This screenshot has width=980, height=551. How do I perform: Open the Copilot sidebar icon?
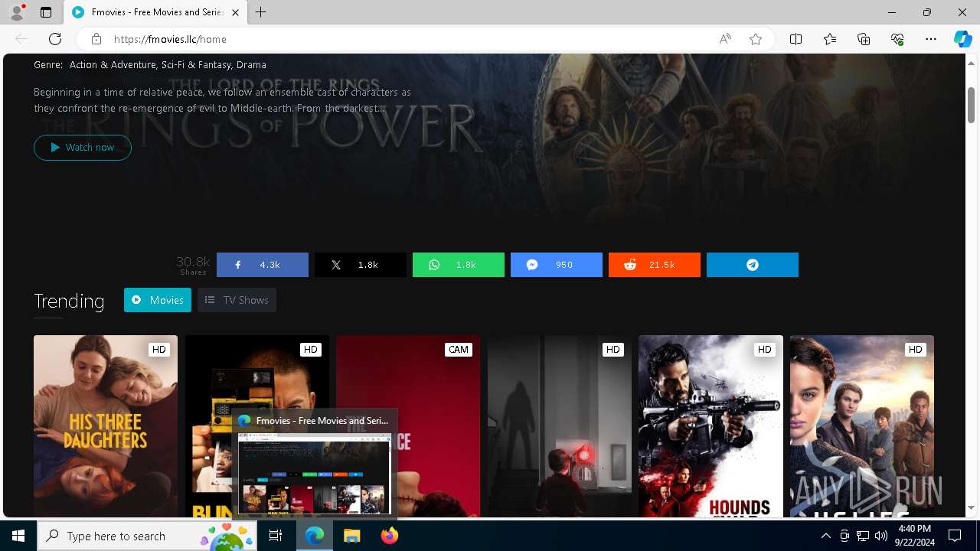click(962, 39)
